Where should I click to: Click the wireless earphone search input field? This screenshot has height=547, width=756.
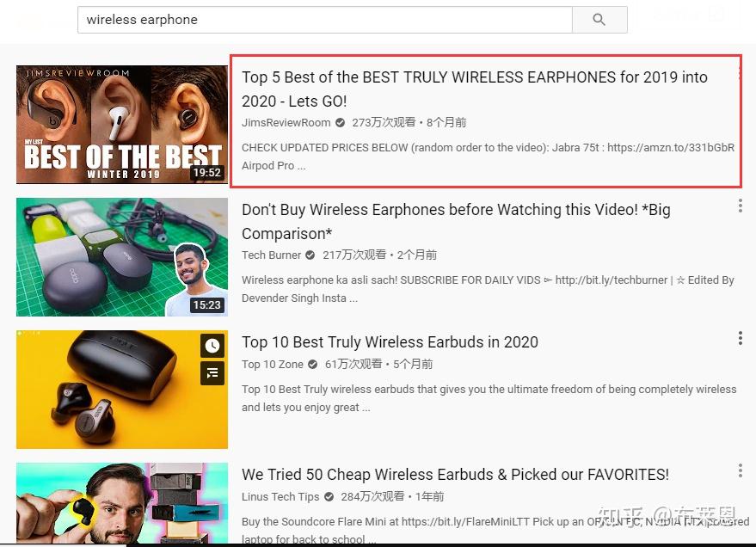[x=325, y=19]
